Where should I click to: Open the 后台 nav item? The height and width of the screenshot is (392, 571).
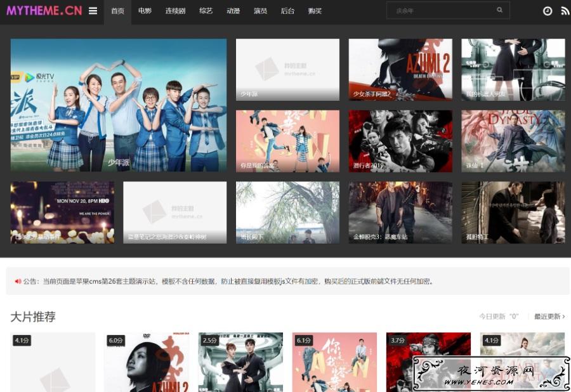coord(287,11)
